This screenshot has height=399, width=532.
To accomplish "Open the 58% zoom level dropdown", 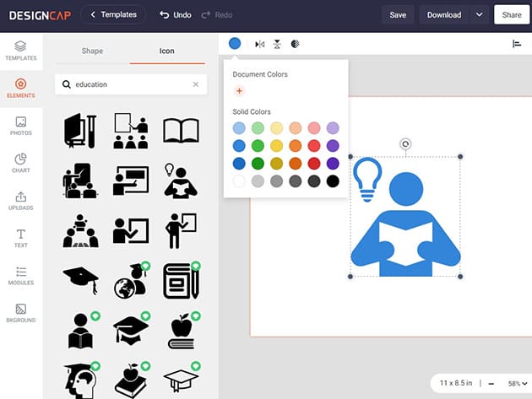I will [x=518, y=383].
